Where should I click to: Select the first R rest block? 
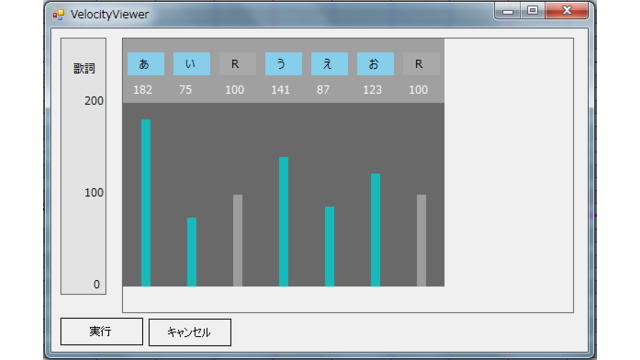coord(238,64)
